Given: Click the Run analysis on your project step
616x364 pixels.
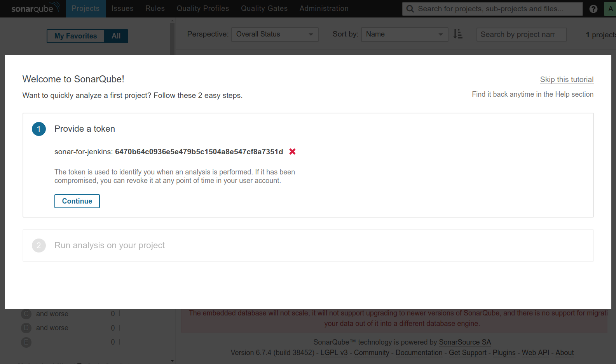Looking at the screenshot, I should 308,246.
